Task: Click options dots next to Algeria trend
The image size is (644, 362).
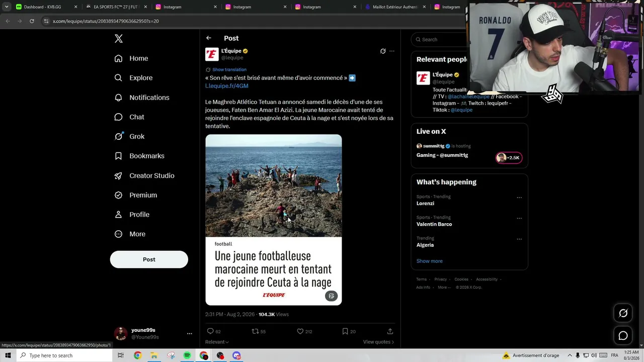Action: pos(519,239)
